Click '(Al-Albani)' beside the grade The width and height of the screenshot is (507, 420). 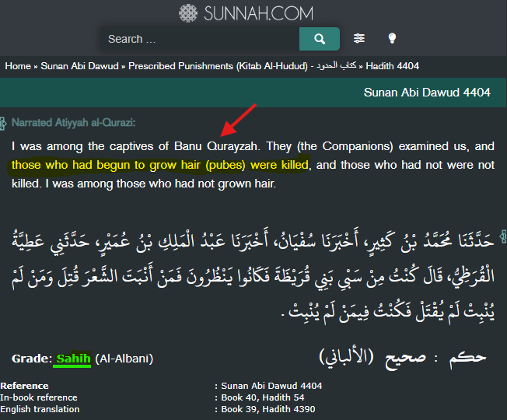point(124,359)
